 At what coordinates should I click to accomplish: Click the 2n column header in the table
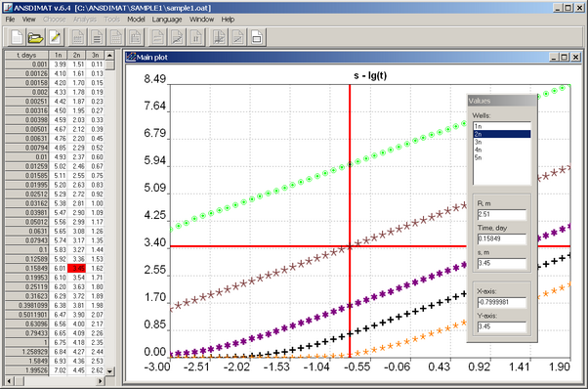[x=76, y=55]
